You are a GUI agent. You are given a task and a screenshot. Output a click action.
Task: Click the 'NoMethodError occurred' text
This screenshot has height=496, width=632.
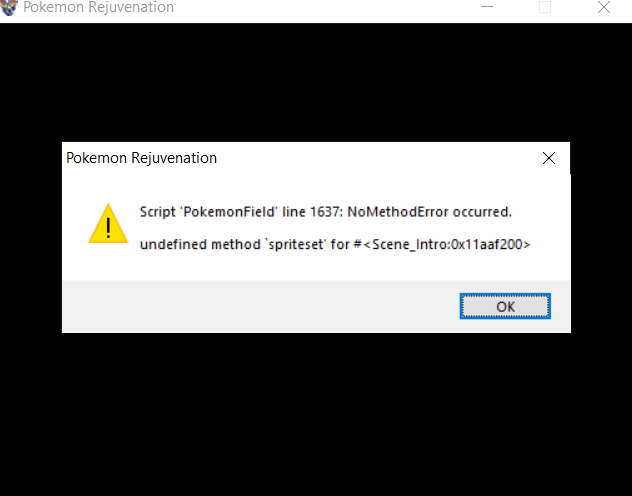429,212
